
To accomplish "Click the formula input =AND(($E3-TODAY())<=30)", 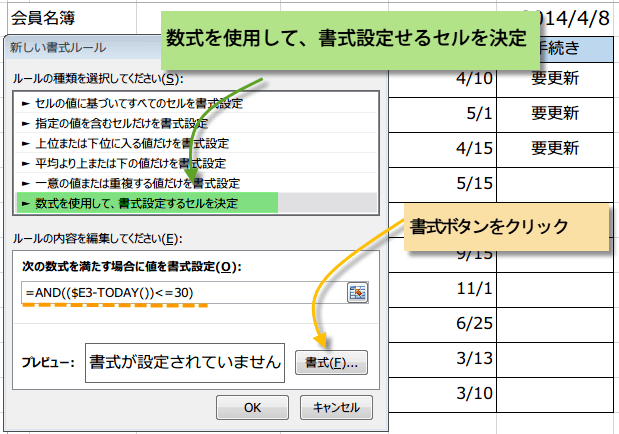I will (184, 293).
